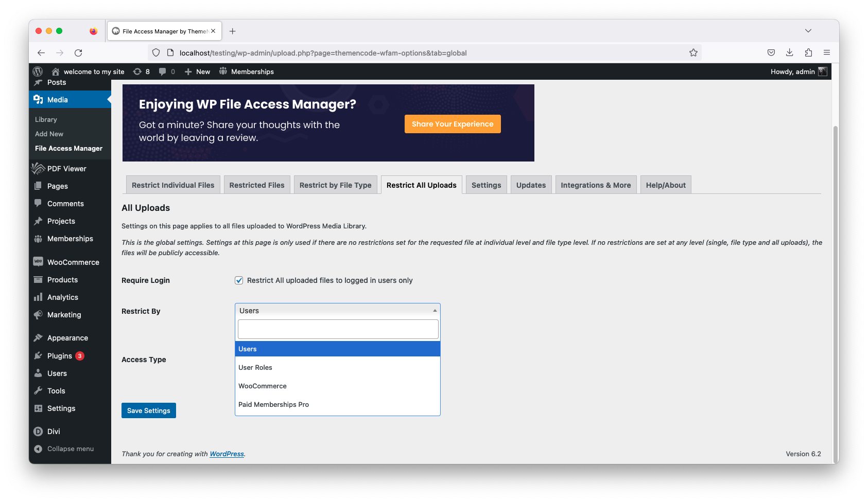Viewport: 868px width, 502px height.
Task: Open the updates icon showing 8
Action: click(137, 71)
